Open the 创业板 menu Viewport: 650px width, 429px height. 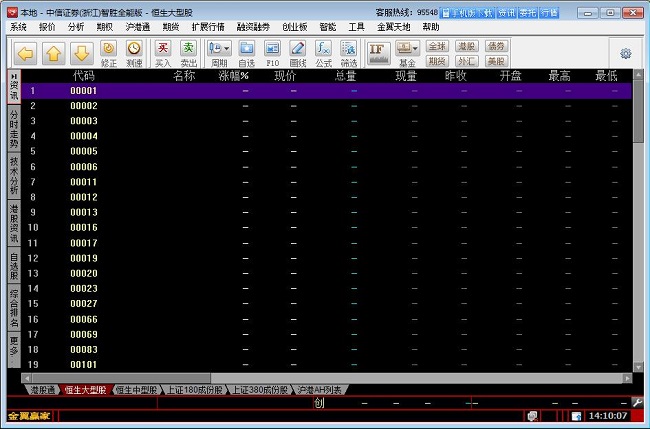[x=295, y=27]
